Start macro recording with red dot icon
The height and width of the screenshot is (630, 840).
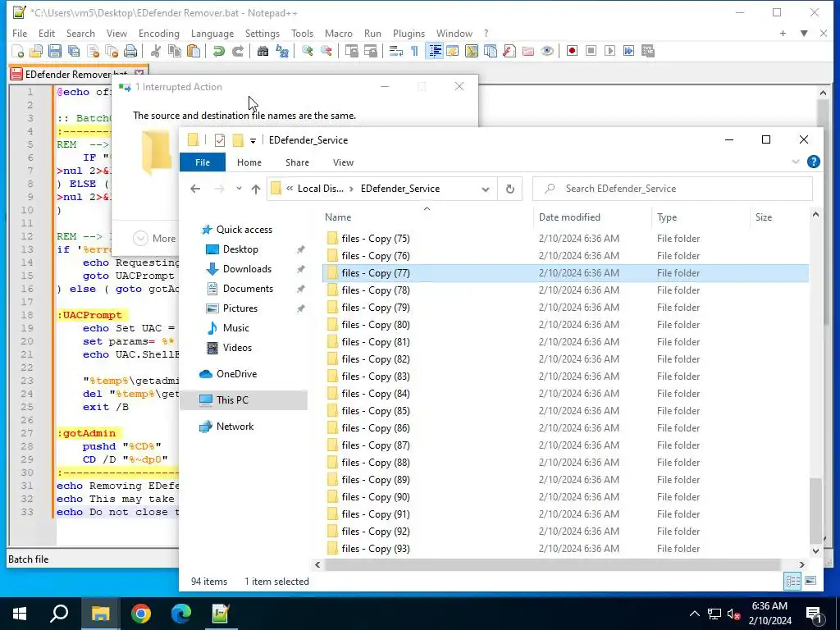pyautogui.click(x=572, y=52)
